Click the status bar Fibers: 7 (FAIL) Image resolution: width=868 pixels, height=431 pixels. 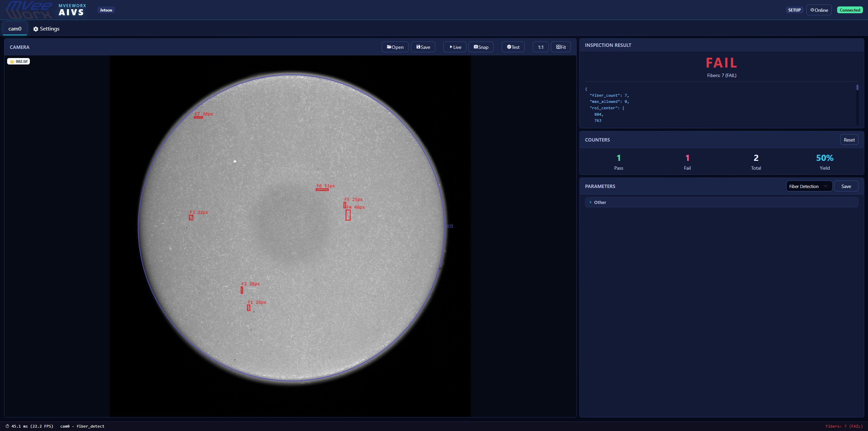click(844, 426)
